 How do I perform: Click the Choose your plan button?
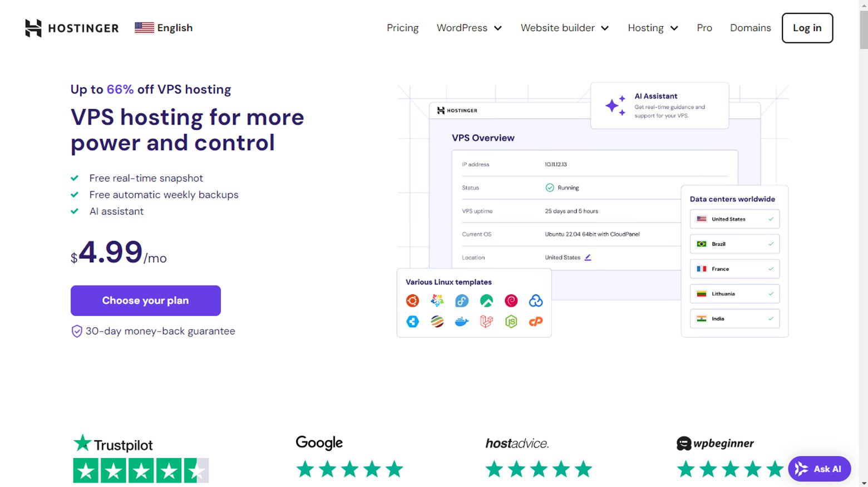tap(146, 301)
